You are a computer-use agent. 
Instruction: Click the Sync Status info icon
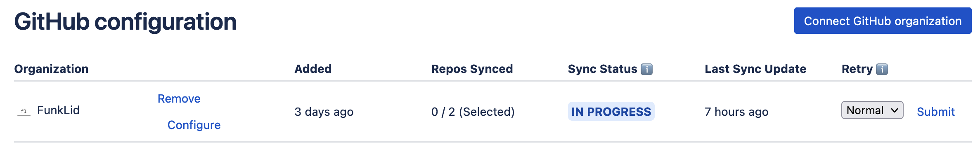coord(646,69)
